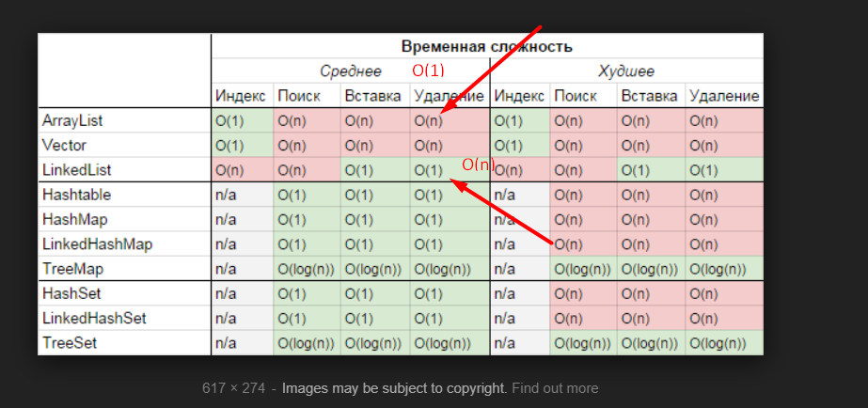Click the 'LinkedHashMap' row label
Screen dimensions: 868x408
pyautogui.click(x=98, y=244)
